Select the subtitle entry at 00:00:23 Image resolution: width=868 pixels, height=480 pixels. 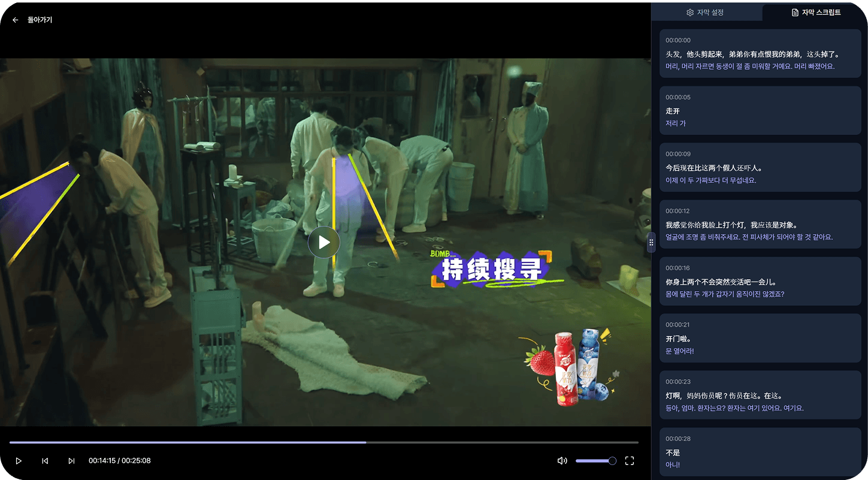(x=760, y=396)
